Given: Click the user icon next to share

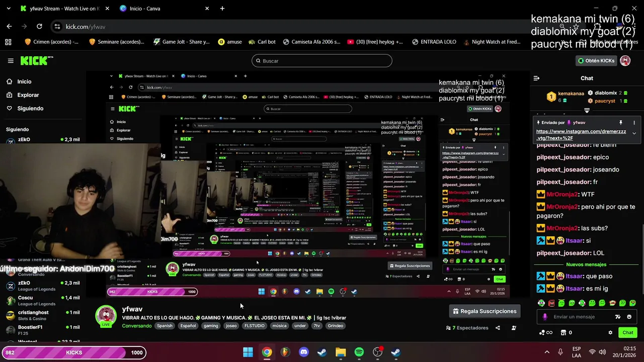Looking at the screenshot, I should [514, 328].
